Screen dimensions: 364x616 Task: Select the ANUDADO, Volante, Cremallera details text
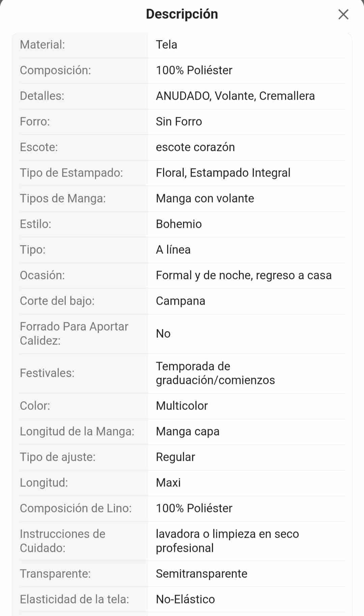[235, 96]
